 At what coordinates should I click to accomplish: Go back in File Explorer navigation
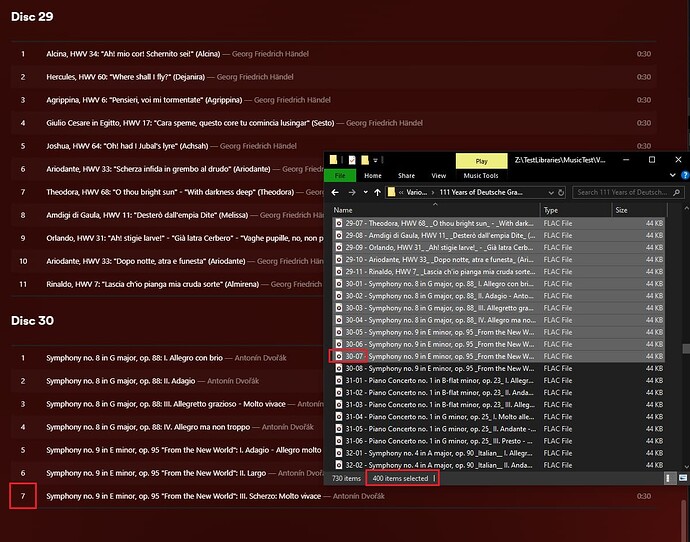click(x=335, y=192)
